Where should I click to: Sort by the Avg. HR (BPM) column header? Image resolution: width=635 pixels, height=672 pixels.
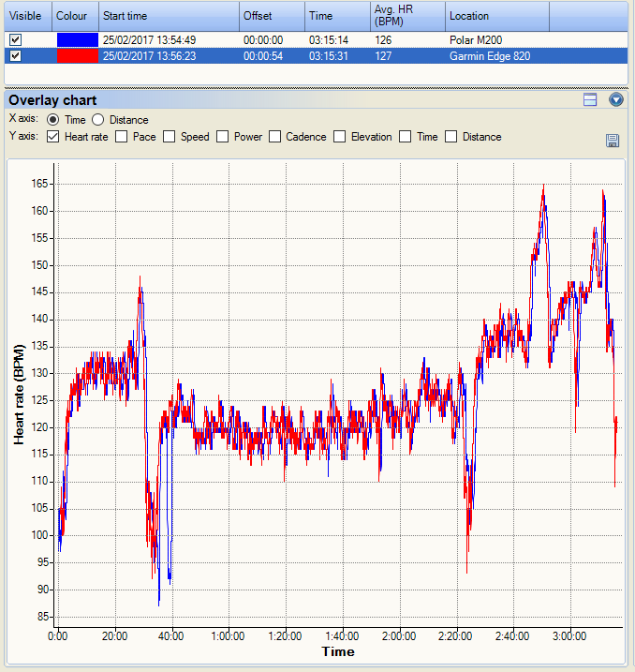[x=407, y=16]
